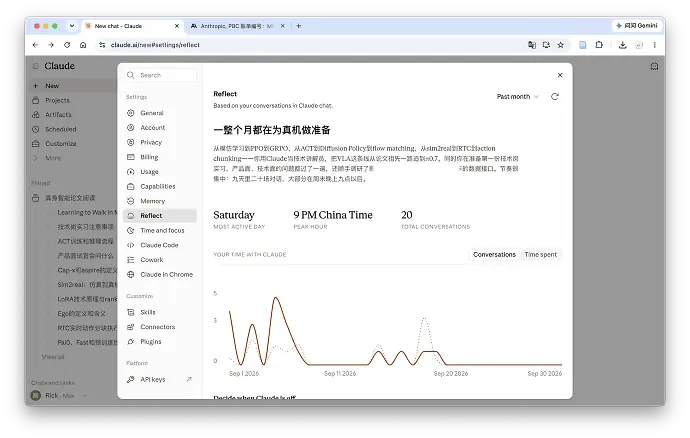Open Capabilities settings section
This screenshot has height=438, width=690.
click(x=160, y=186)
